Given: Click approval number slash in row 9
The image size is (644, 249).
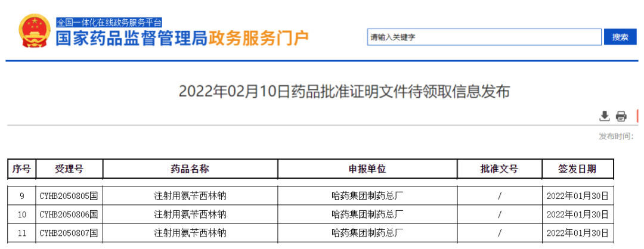Looking at the screenshot, I should click(500, 196).
